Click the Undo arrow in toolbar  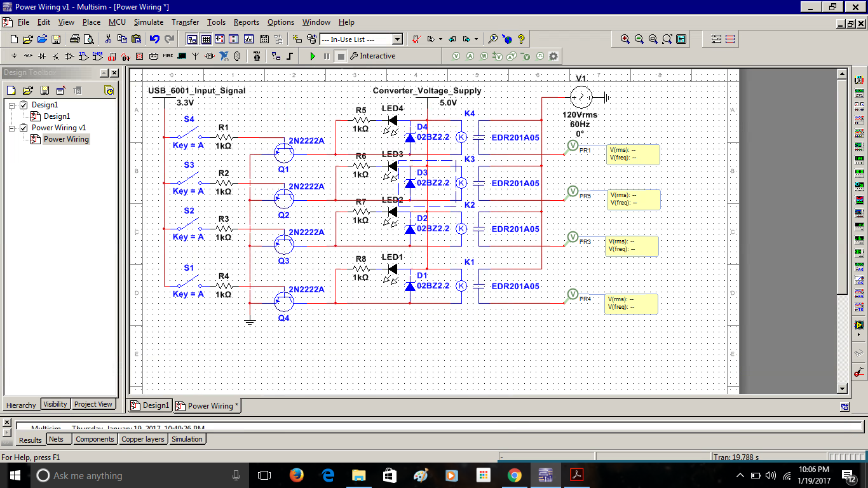[x=154, y=39]
